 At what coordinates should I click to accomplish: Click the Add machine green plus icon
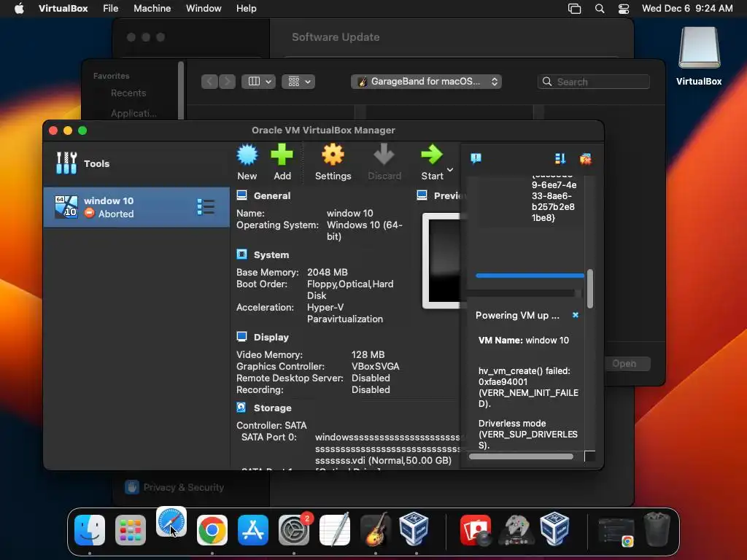click(282, 155)
